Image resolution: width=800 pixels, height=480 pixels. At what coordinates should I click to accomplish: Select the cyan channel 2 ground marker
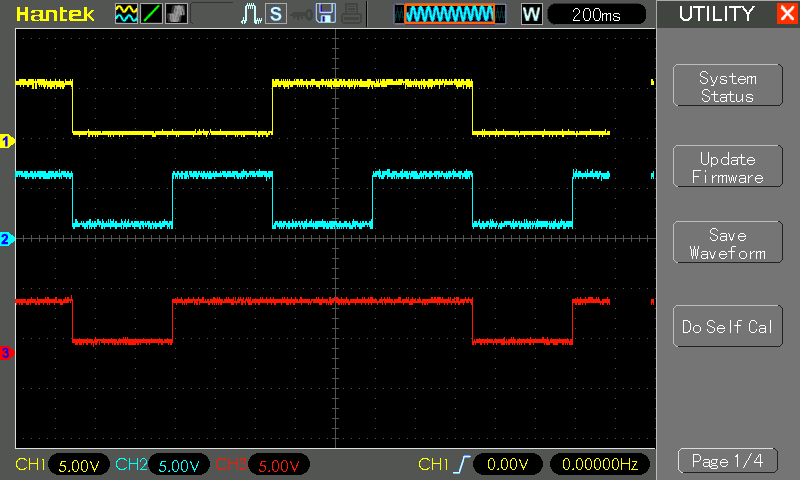pos(6,239)
